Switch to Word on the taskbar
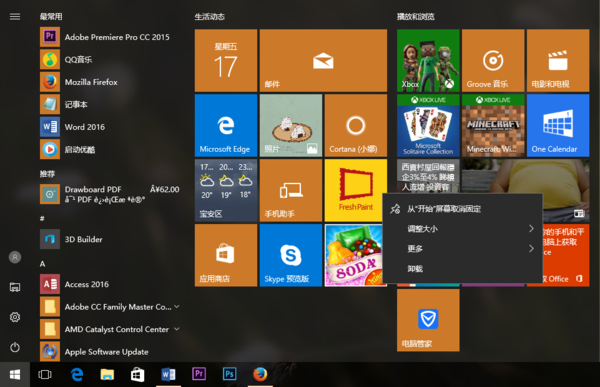The width and height of the screenshot is (600, 387). pos(168,375)
